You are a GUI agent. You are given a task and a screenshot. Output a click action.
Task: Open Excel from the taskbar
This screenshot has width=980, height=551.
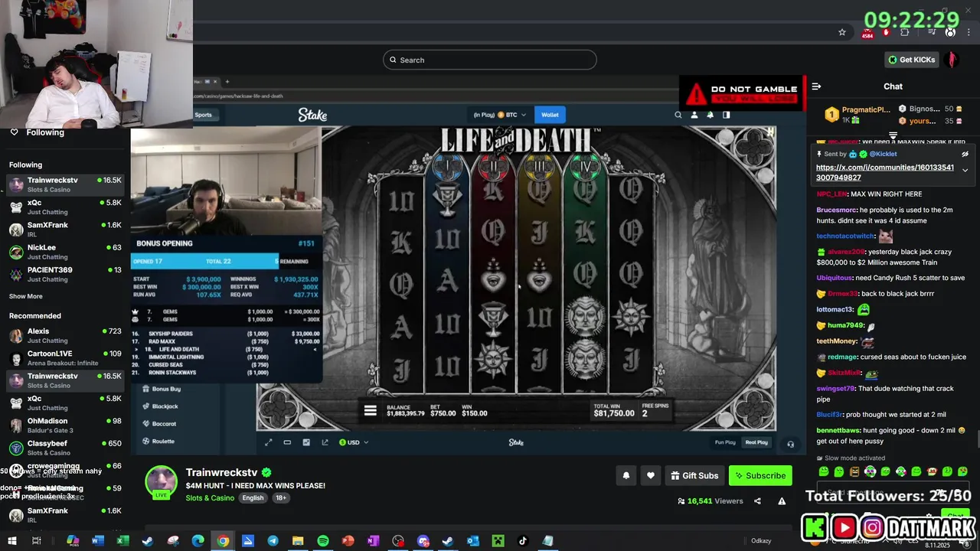coord(122,541)
